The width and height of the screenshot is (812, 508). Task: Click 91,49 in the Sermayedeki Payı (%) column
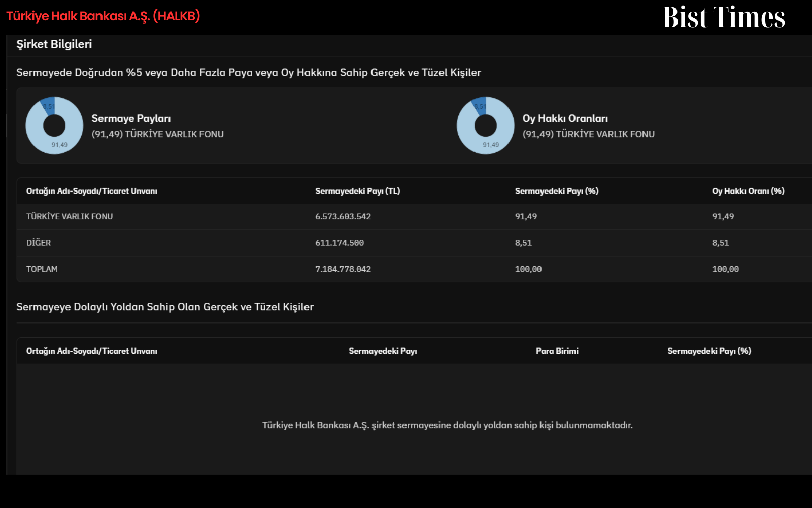tap(526, 216)
